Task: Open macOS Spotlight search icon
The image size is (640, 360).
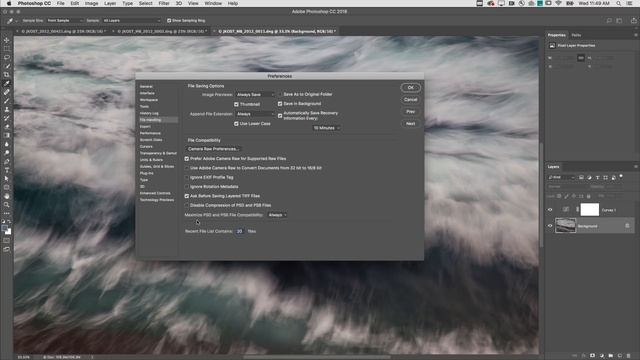Action: 619,3
